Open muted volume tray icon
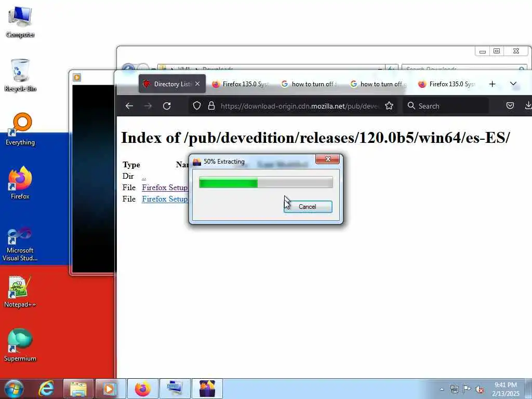The height and width of the screenshot is (399, 532). click(480, 389)
